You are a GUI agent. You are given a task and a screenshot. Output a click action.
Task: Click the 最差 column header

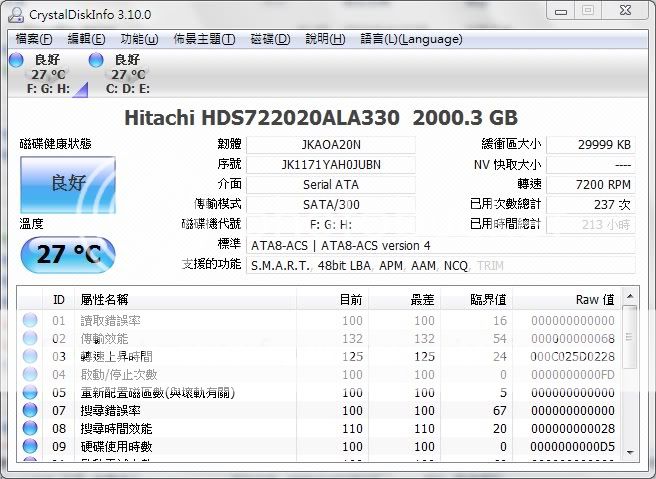(405, 299)
